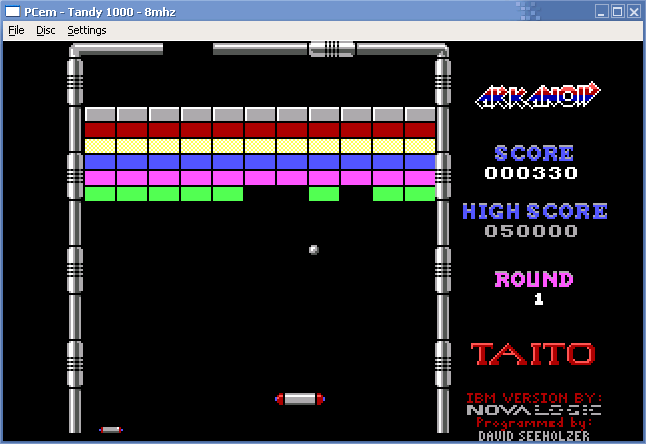Click the leftmost silver brick in top row

tap(100, 114)
